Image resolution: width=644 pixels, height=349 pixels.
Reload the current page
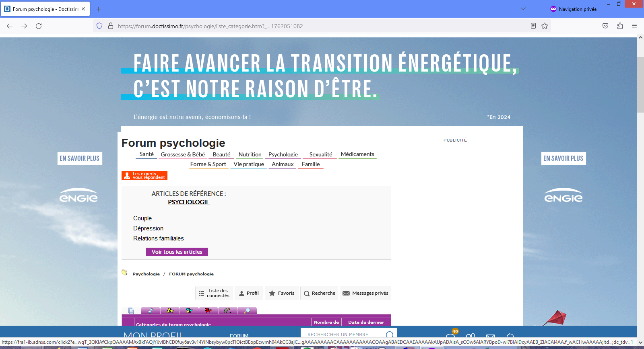pyautogui.click(x=39, y=26)
